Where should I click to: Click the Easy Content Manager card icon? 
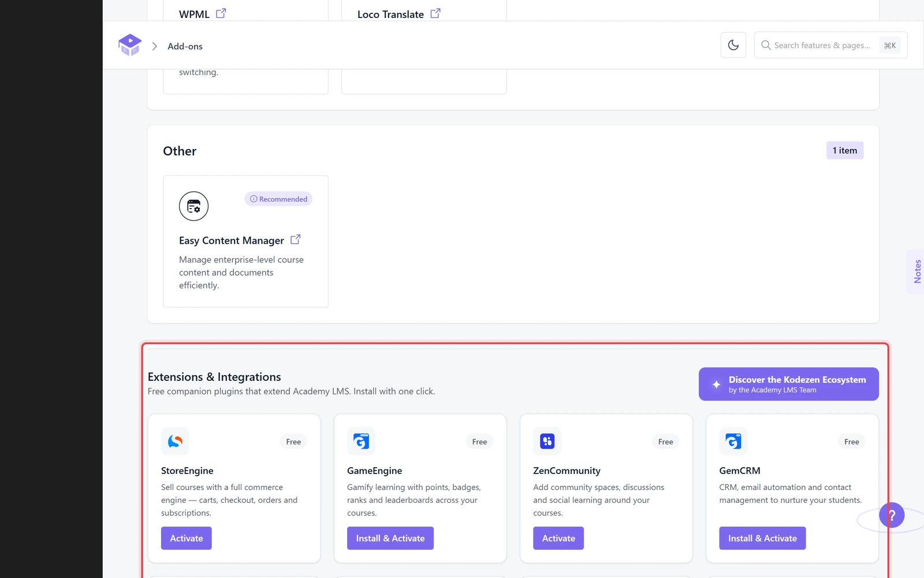coord(193,206)
